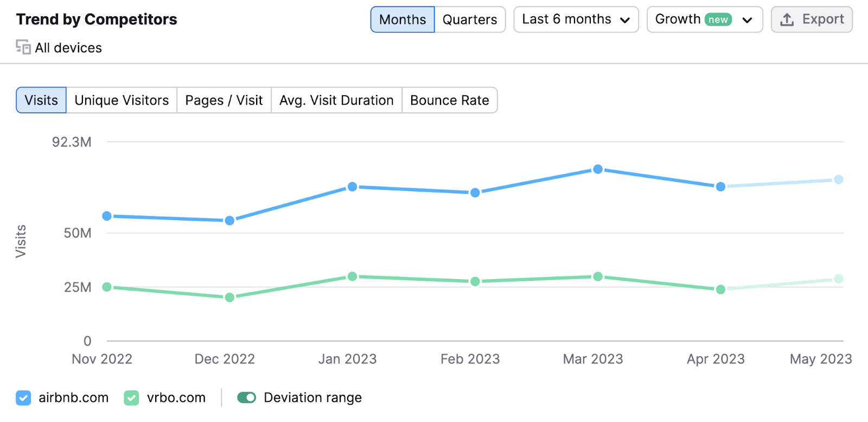Click the Mar 2023 axis label
The image size is (868, 422).
tap(593, 359)
